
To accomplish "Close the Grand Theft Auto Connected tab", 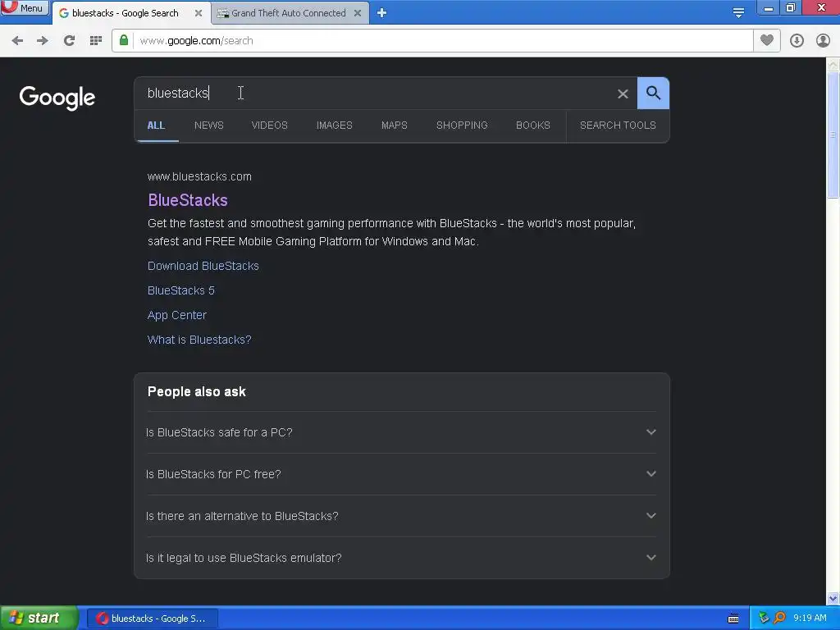I will [x=358, y=13].
